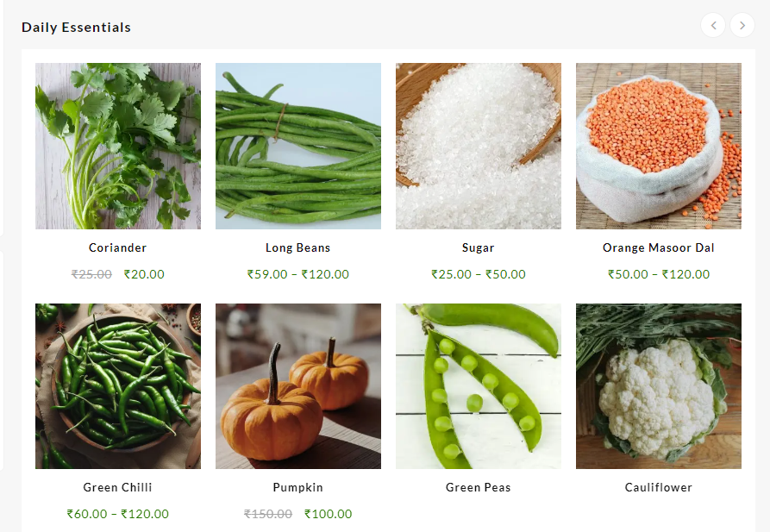Screen dimensions: 770x532
Task: Open the Pumpkin product title
Action: coord(298,487)
